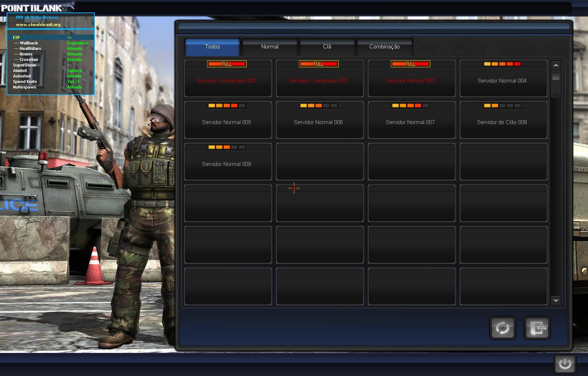This screenshot has width=588, height=376.
Task: Choose Servidor Normal 007
Action: [412, 120]
